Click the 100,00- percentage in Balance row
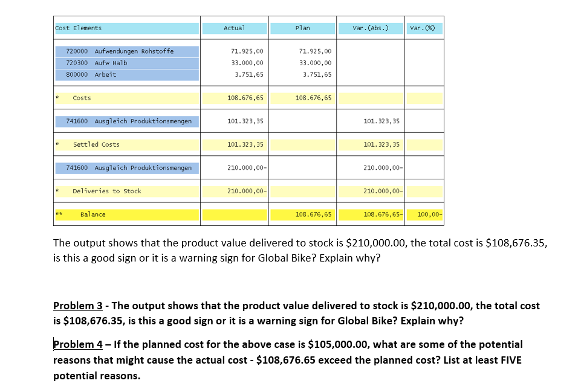The height and width of the screenshot is (392, 581). point(430,214)
